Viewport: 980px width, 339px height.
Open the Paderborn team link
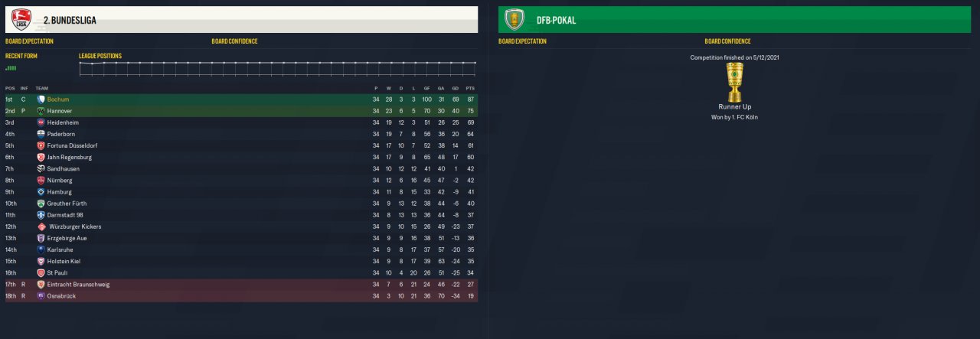(61, 134)
